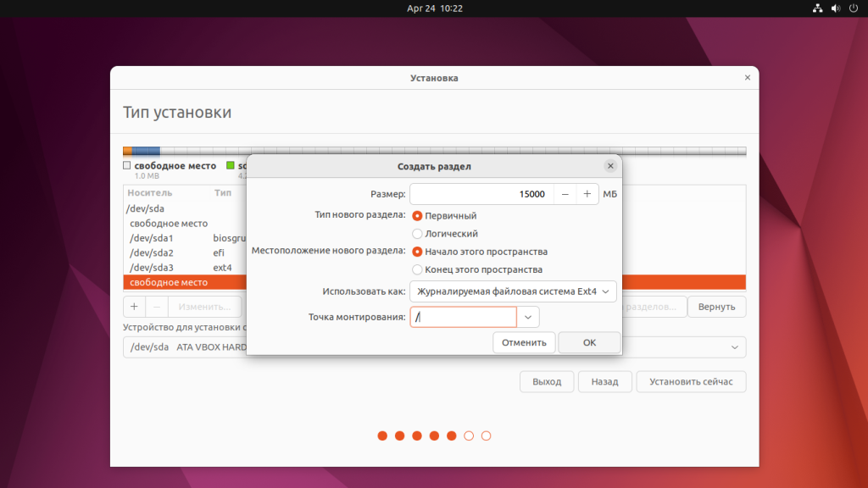Screen dimensions: 868x488
Task: Choose Конец этого пространства location option
Action: click(417, 269)
